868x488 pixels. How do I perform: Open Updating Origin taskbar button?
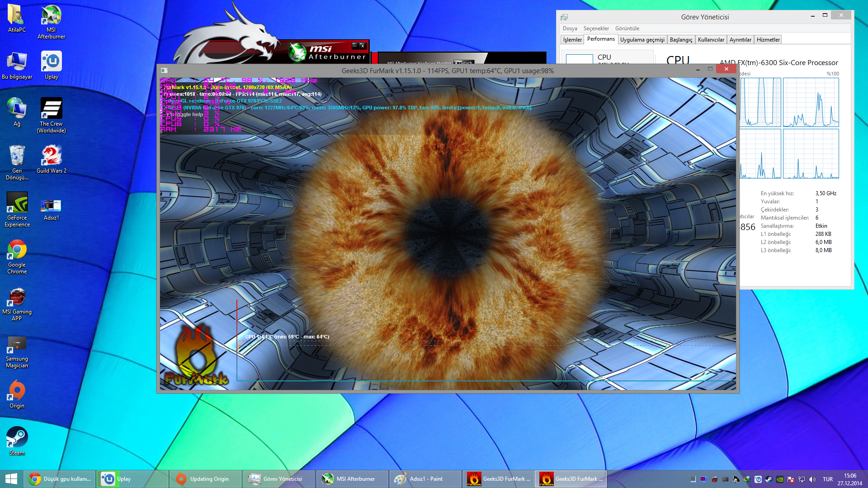click(206, 479)
